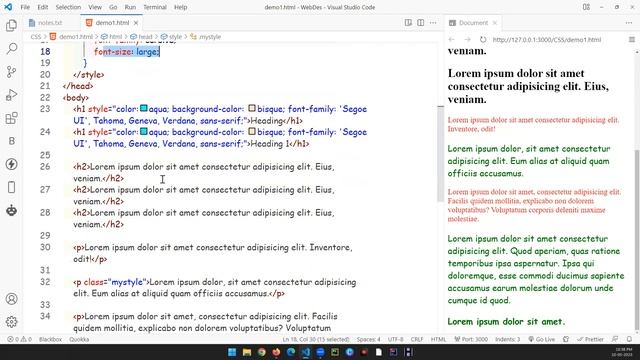Click the open preview icon in editor toolbar
This screenshot has width=640, height=360.
pyautogui.click(x=408, y=23)
